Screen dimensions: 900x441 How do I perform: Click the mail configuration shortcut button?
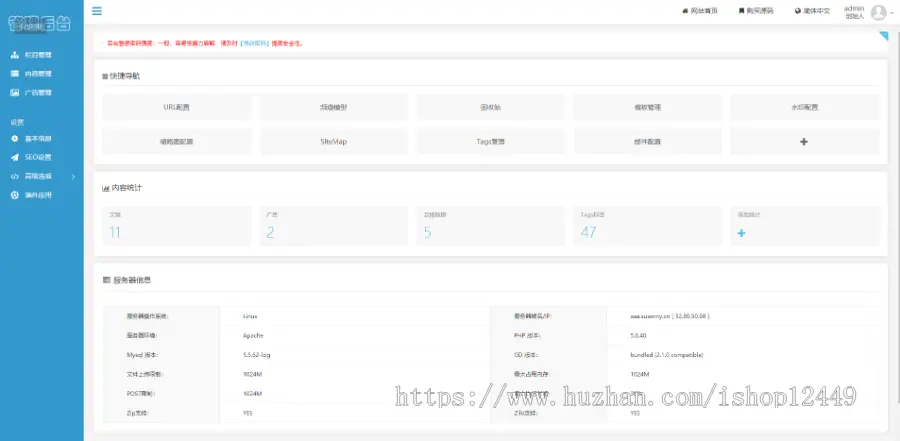[647, 141]
